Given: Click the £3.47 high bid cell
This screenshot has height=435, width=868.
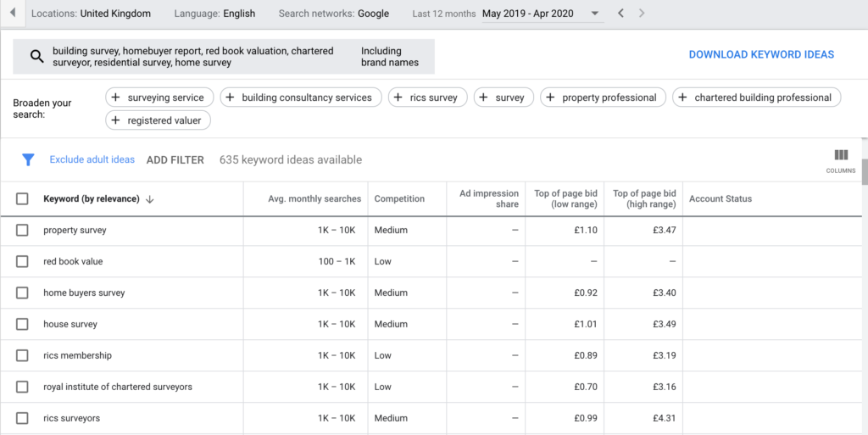Looking at the screenshot, I should [665, 231].
